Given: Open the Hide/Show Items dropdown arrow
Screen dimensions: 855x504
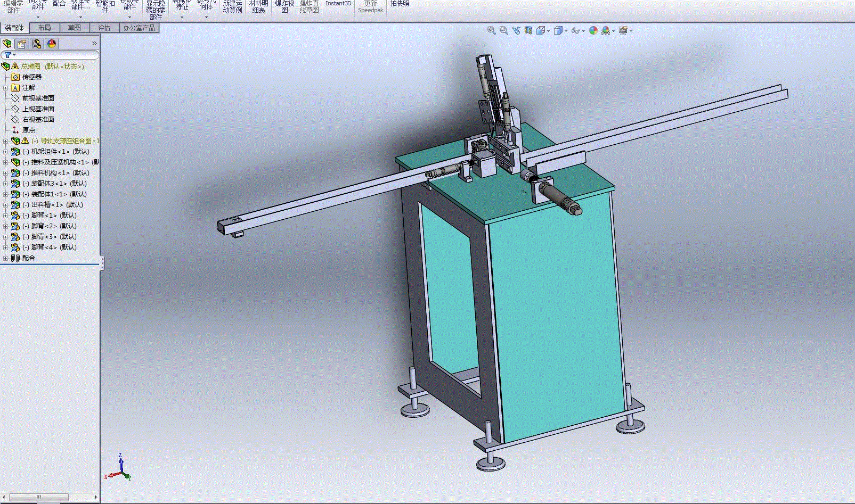Looking at the screenshot, I should [583, 31].
